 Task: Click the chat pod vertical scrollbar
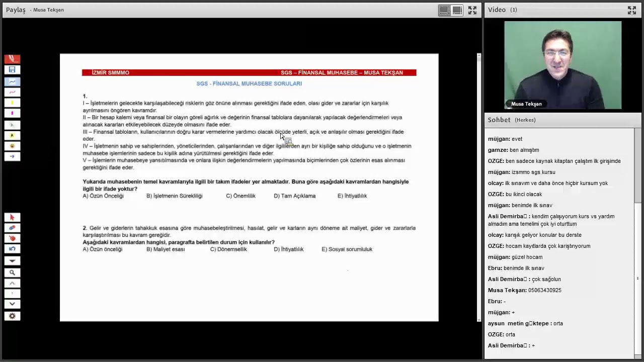(637, 242)
